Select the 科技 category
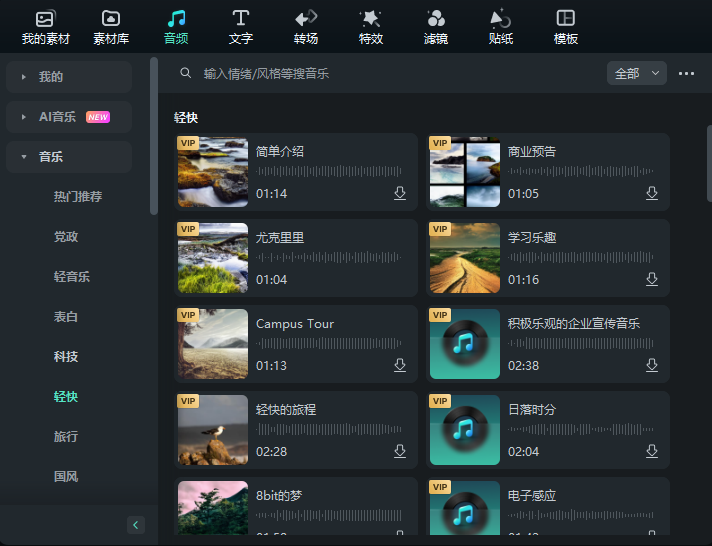Screen dimensions: 712x546 (x=66, y=357)
